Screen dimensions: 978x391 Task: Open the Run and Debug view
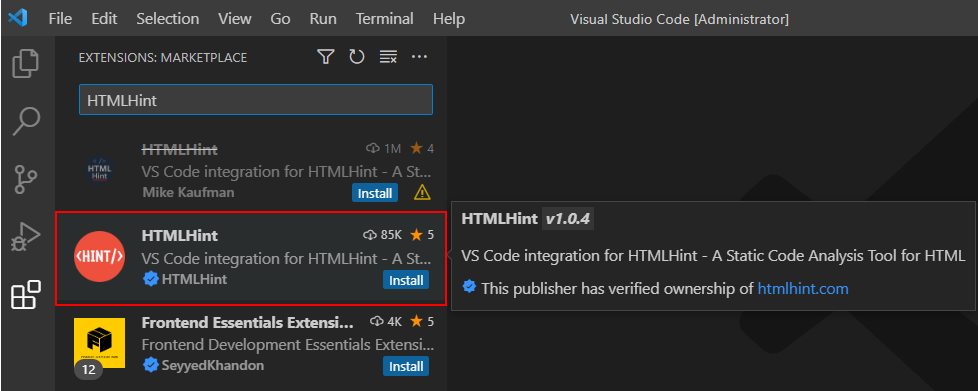coord(26,237)
